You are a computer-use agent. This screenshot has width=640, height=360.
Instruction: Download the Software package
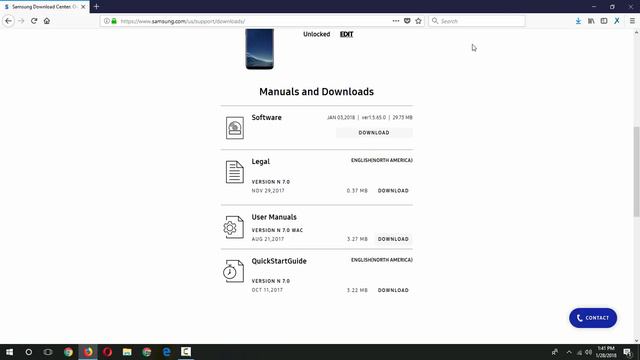click(x=374, y=133)
